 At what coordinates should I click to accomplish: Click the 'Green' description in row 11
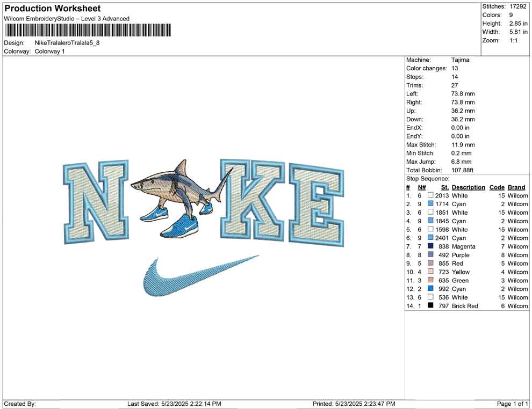tap(460, 281)
